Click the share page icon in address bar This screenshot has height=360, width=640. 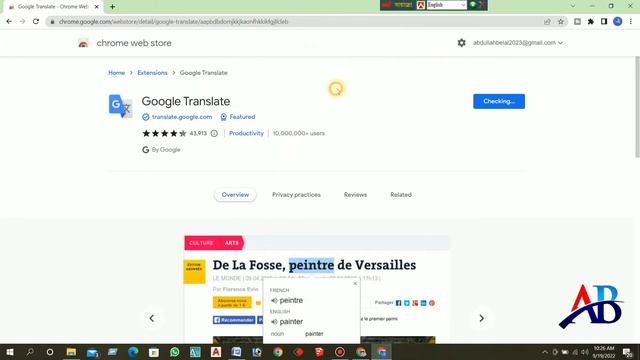[547, 22]
